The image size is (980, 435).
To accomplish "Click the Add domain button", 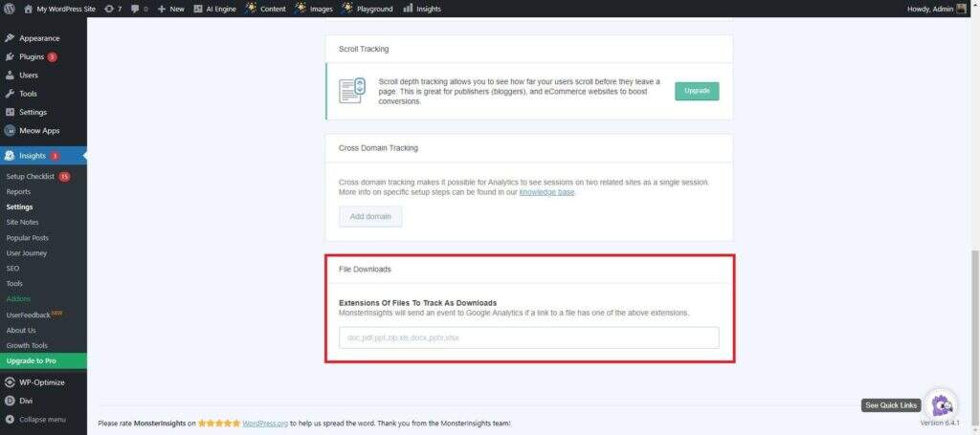I will [x=370, y=217].
